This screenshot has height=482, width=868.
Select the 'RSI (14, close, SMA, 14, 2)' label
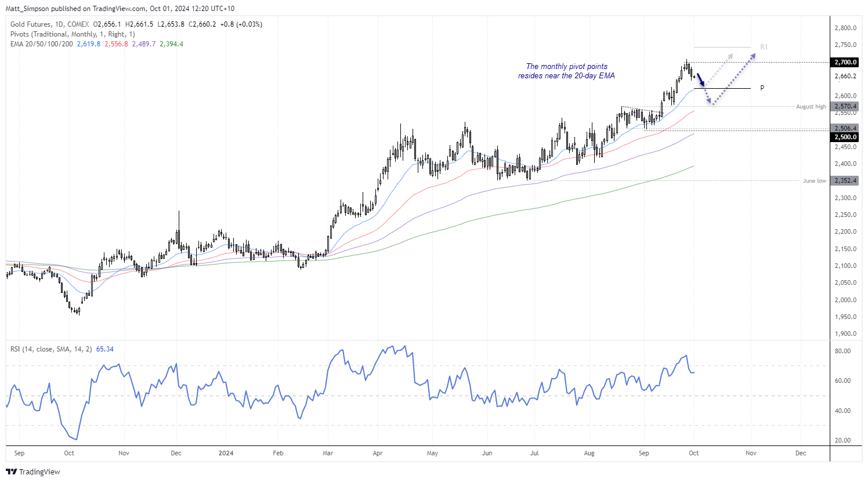51,349
